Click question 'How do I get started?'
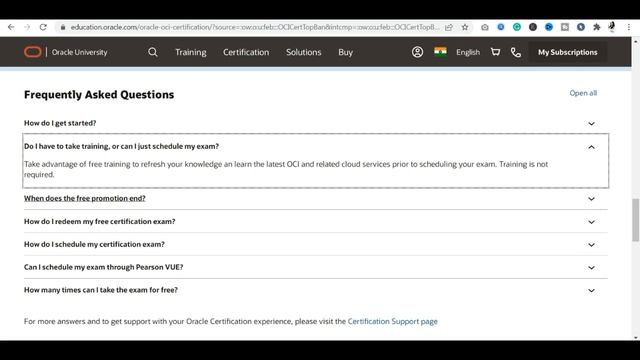640x360 pixels. click(x=60, y=123)
